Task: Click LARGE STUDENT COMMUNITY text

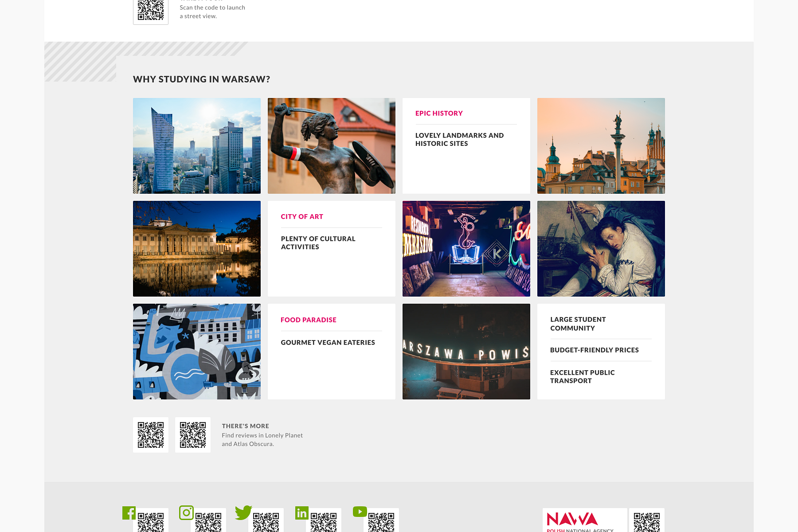Action: 578,324
